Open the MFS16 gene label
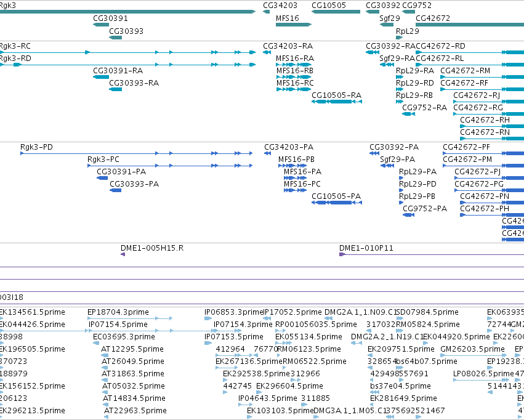 click(288, 18)
